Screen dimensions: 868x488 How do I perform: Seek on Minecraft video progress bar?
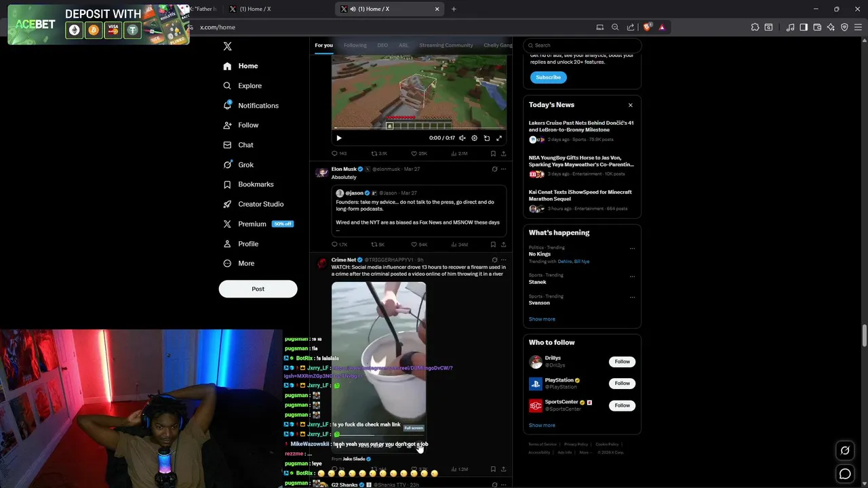tap(418, 128)
